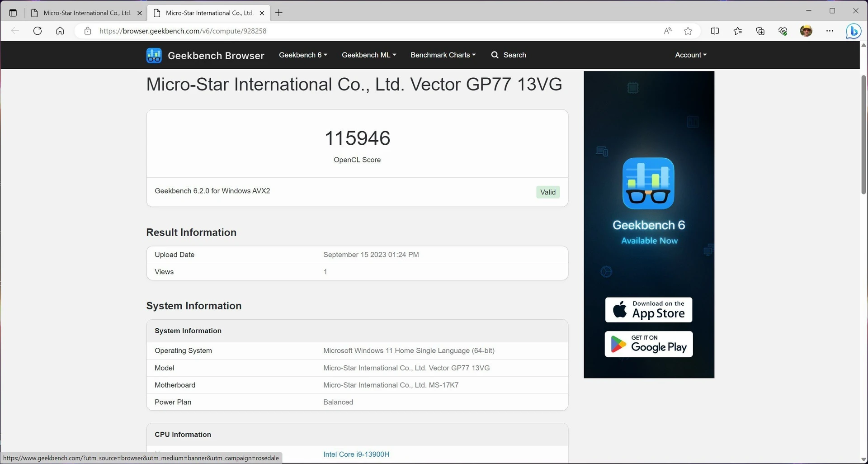Screen dimensions: 868x464
Task: Add this page to favorites star
Action: point(688,31)
